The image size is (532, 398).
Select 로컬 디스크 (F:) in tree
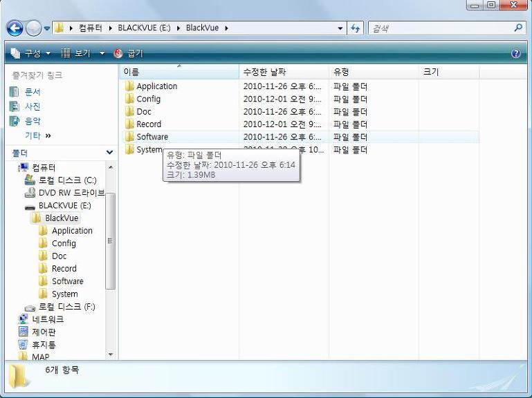[x=67, y=307]
